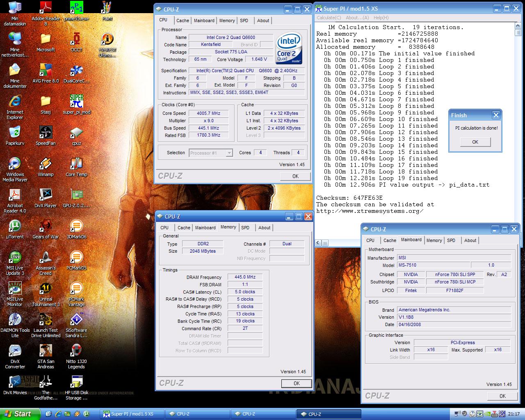The image size is (525, 420).
Task: Click OK in the Finish dialog
Action: (x=475, y=142)
